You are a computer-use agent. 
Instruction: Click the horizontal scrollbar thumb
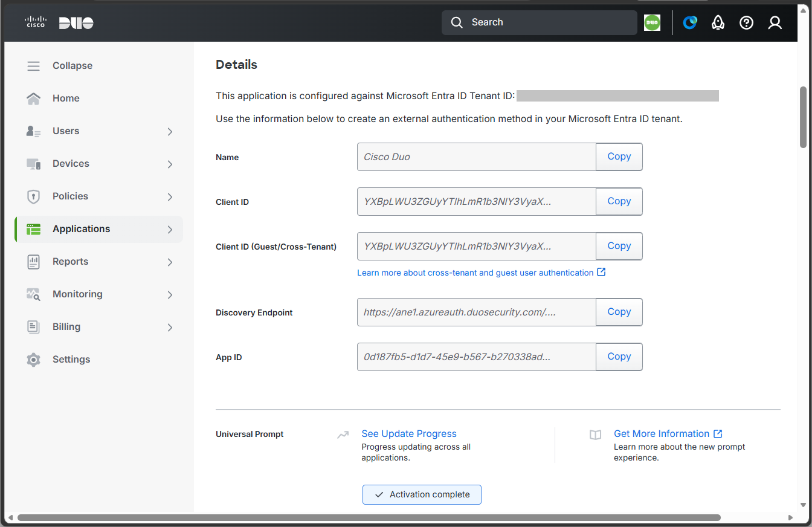pos(369,517)
